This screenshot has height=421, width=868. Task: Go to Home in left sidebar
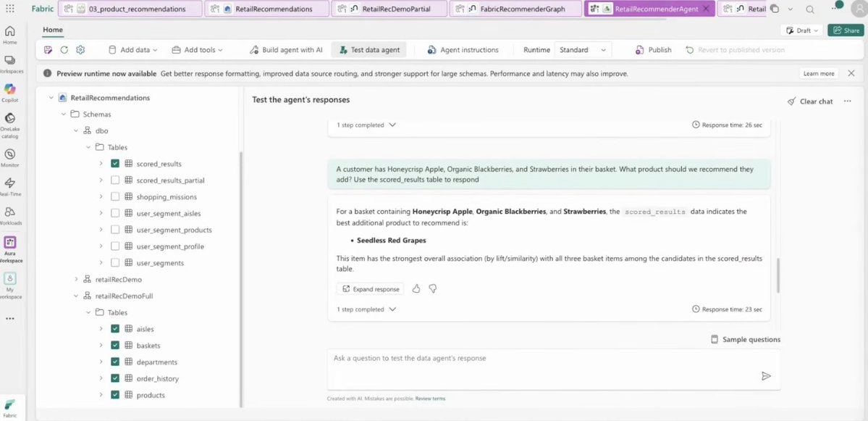[x=10, y=34]
